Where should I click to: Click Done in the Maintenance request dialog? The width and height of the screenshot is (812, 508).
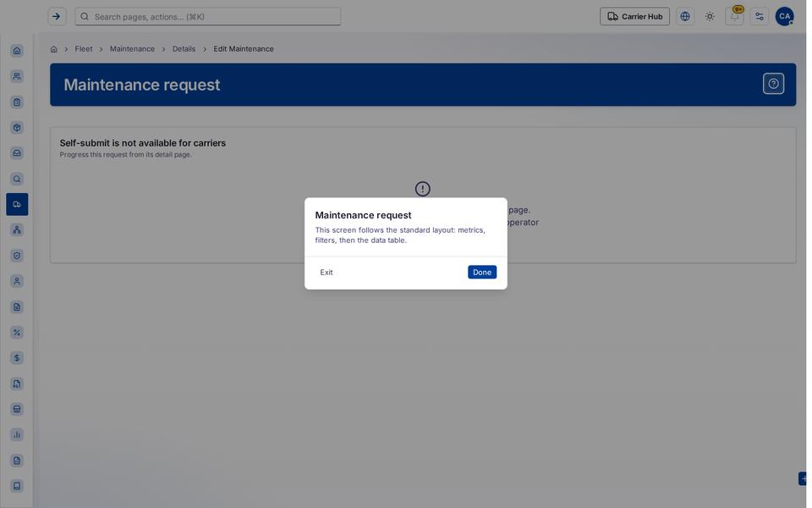tap(481, 272)
